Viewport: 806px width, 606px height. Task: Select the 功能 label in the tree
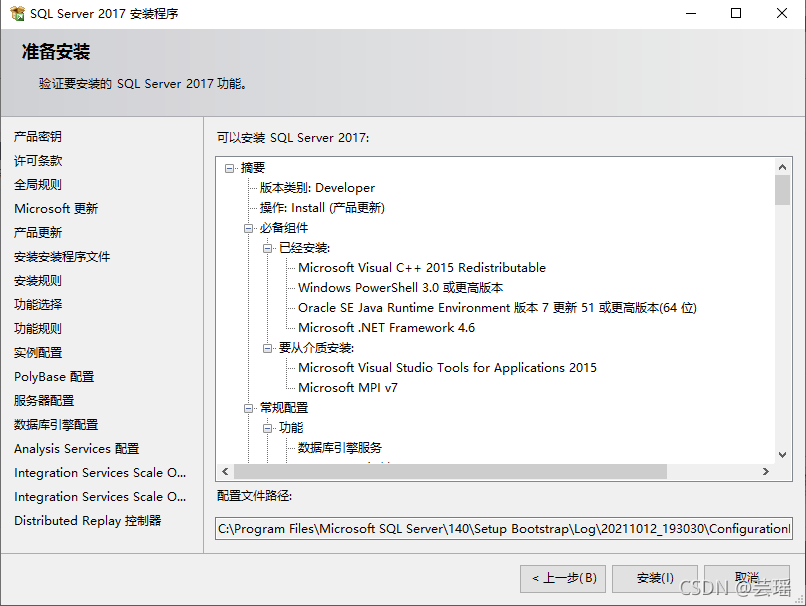[x=291, y=428]
